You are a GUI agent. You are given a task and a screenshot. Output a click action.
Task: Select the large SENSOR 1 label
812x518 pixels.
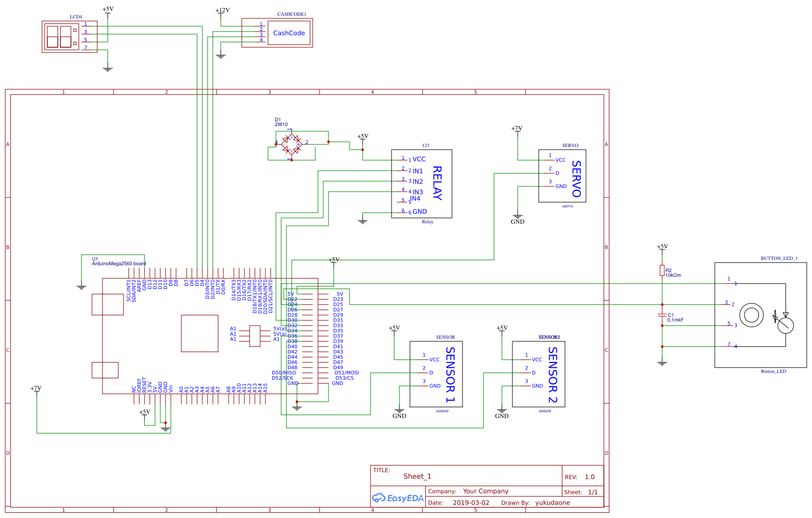point(450,375)
